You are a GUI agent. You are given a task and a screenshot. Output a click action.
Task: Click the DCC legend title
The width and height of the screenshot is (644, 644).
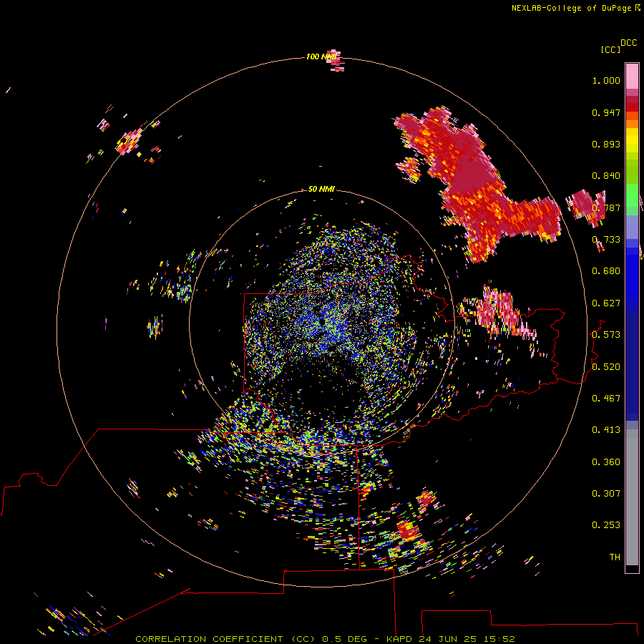[x=629, y=43]
